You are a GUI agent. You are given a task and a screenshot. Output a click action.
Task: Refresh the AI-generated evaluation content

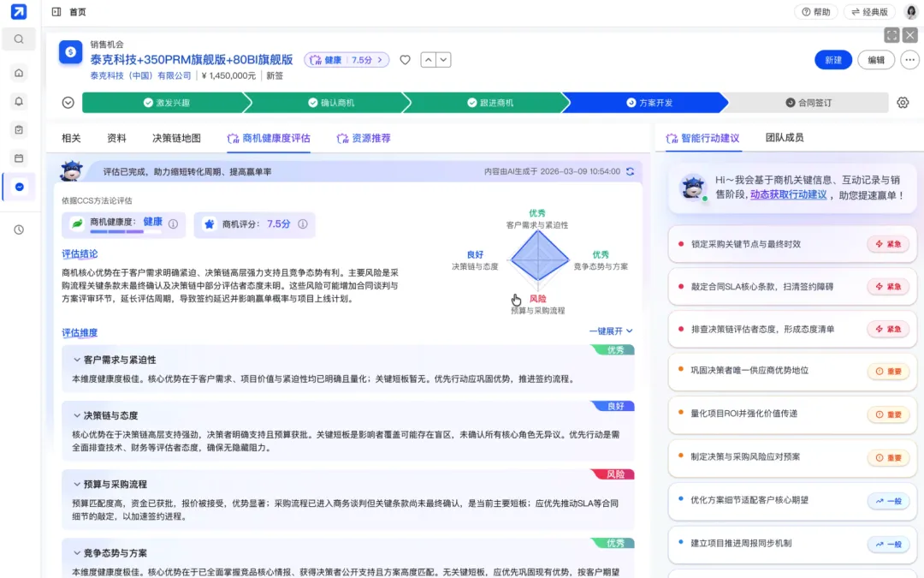[x=631, y=171]
